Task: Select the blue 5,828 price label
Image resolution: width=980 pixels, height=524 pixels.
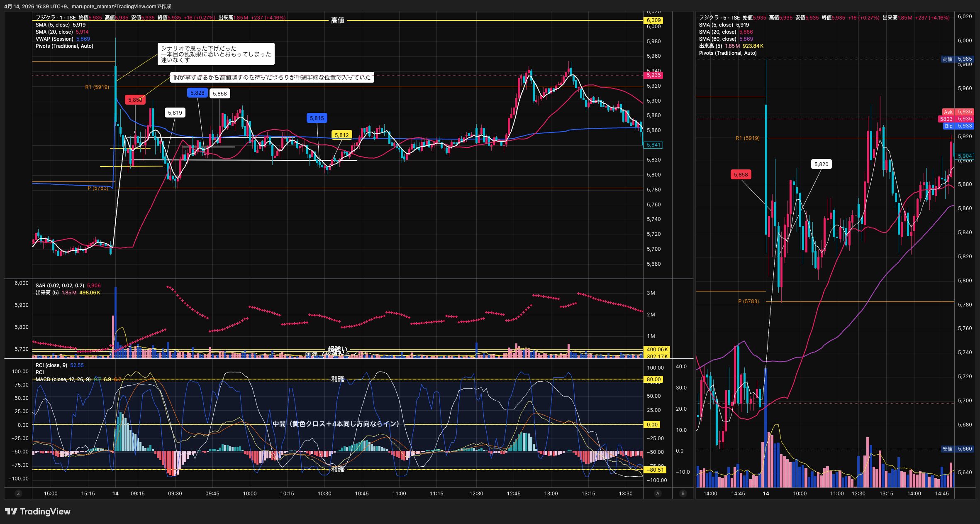Action: click(x=197, y=93)
